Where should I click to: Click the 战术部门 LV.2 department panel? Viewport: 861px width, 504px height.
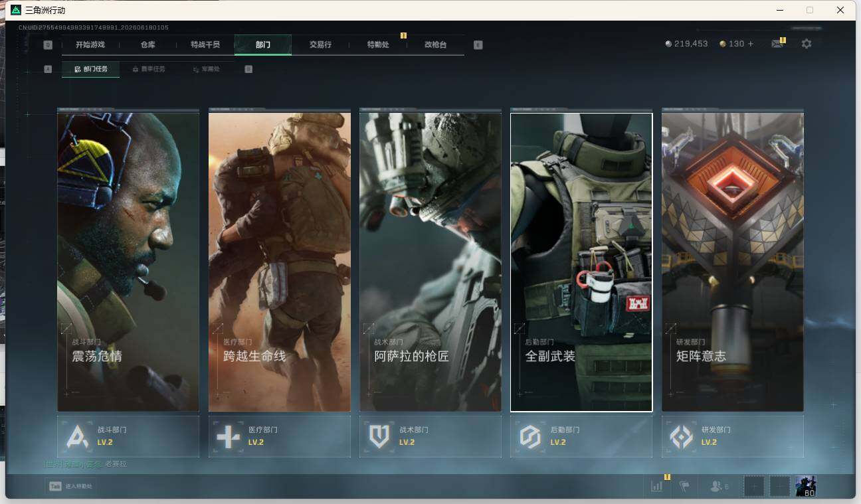pyautogui.click(x=430, y=436)
